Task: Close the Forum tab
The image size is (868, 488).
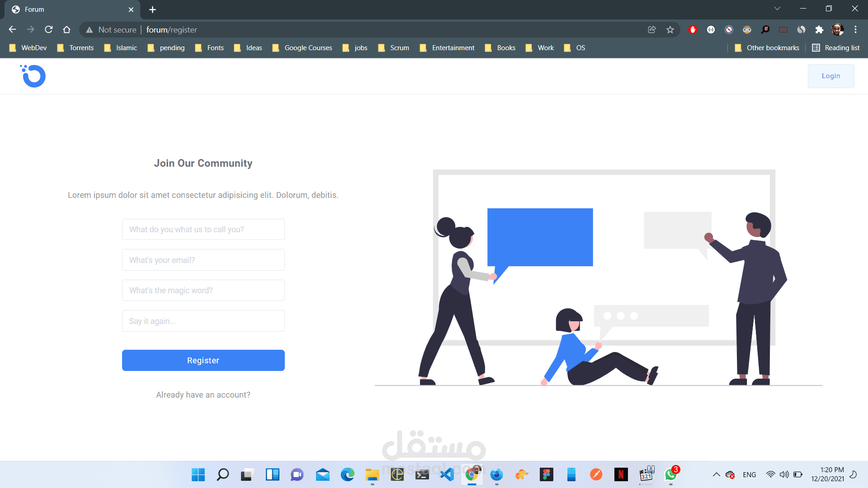Action: [131, 9]
